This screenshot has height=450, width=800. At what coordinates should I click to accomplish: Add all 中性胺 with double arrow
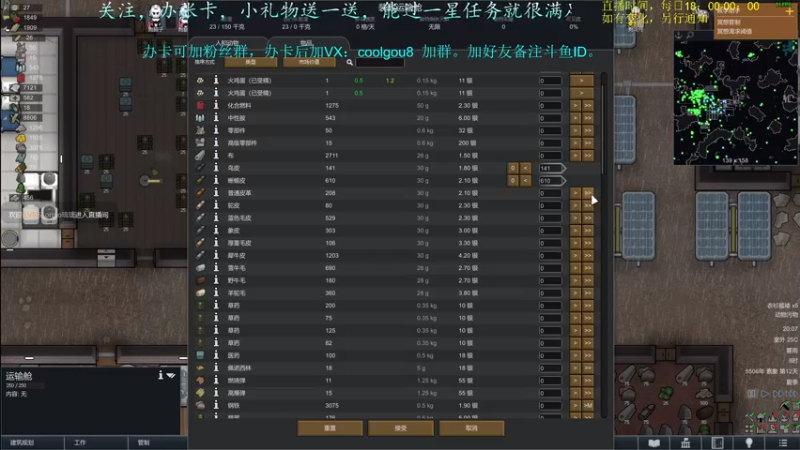pyautogui.click(x=588, y=118)
